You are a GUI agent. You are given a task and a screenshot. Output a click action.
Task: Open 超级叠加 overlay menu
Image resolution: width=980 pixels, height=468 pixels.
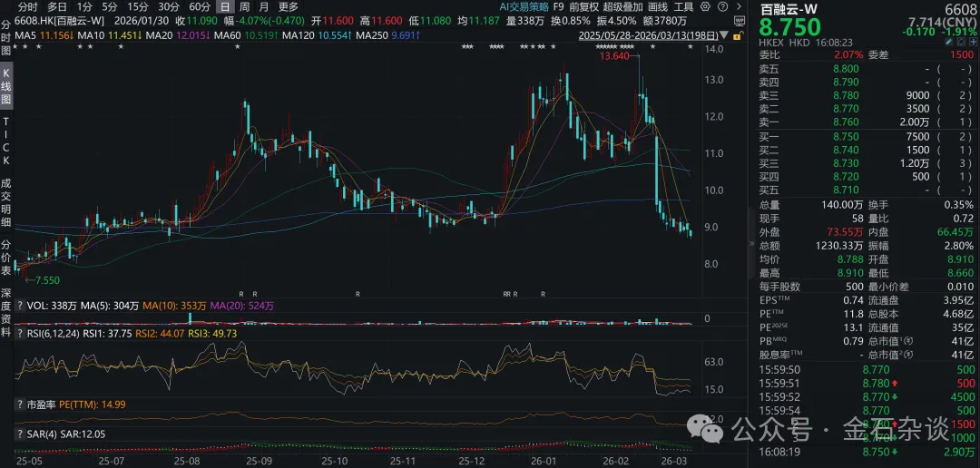pyautogui.click(x=622, y=7)
